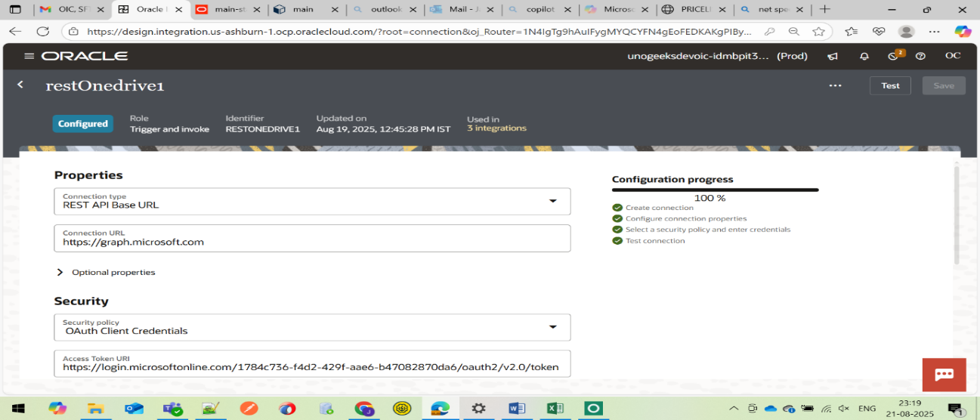Open the announcements megaphone icon
The image size is (980, 420).
pyautogui.click(x=833, y=57)
